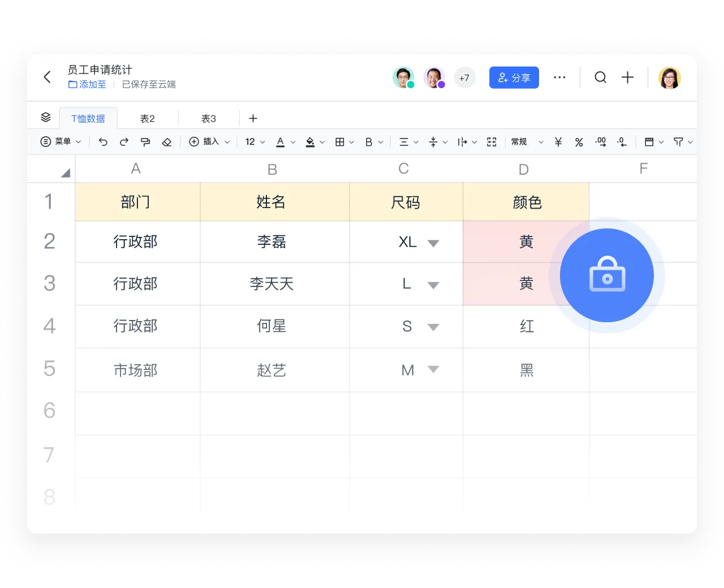Click the eraser clear-format icon
Image resolution: width=724 pixels, height=588 pixels.
click(x=166, y=142)
